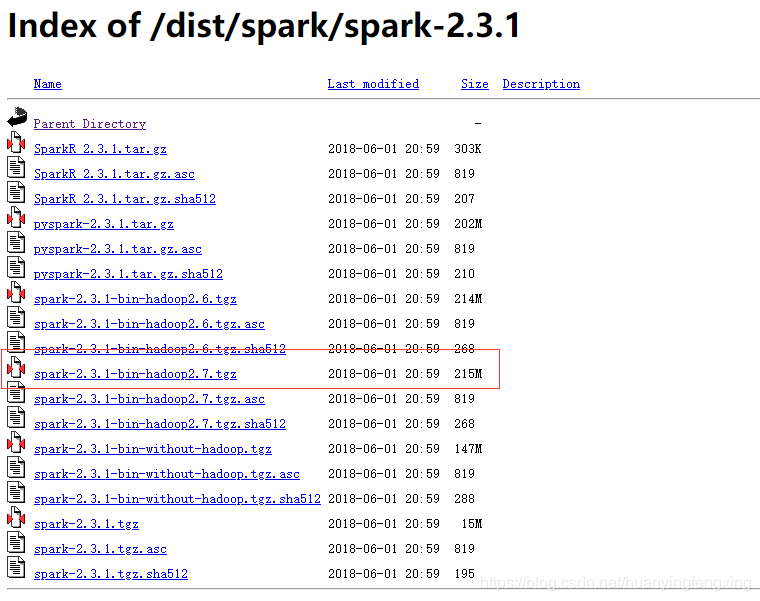The image size is (760, 601).
Task: Click the 210 size value
Action: click(x=464, y=274)
